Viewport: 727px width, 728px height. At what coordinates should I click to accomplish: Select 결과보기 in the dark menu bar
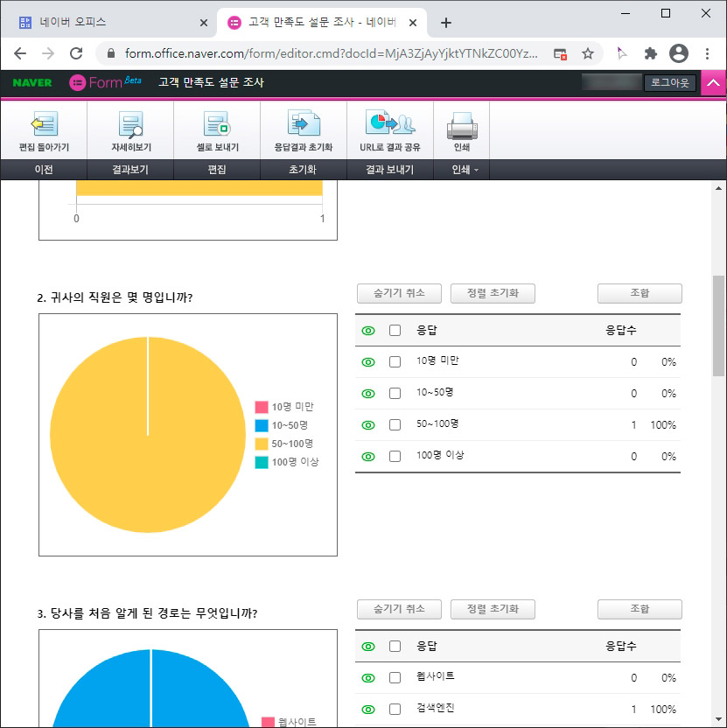(x=129, y=170)
